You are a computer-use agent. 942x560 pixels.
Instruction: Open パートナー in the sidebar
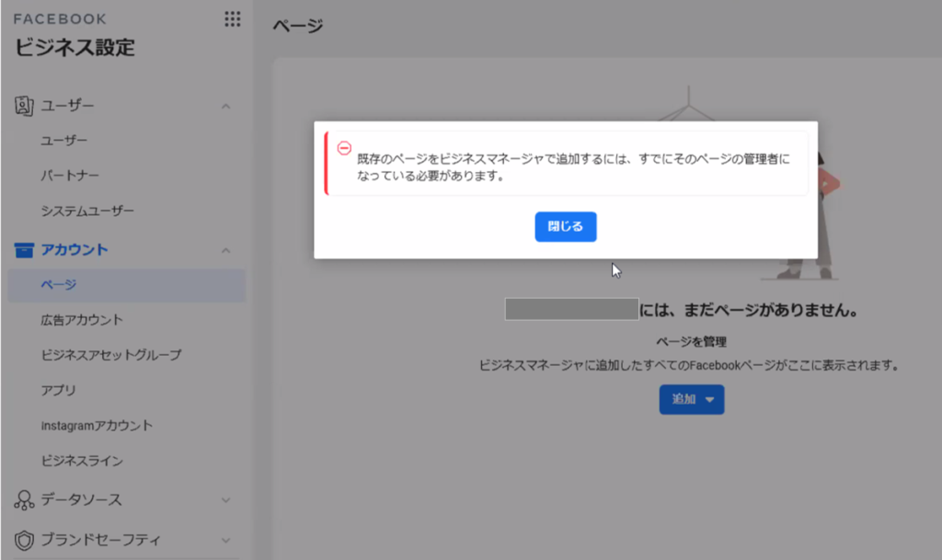[x=70, y=176]
